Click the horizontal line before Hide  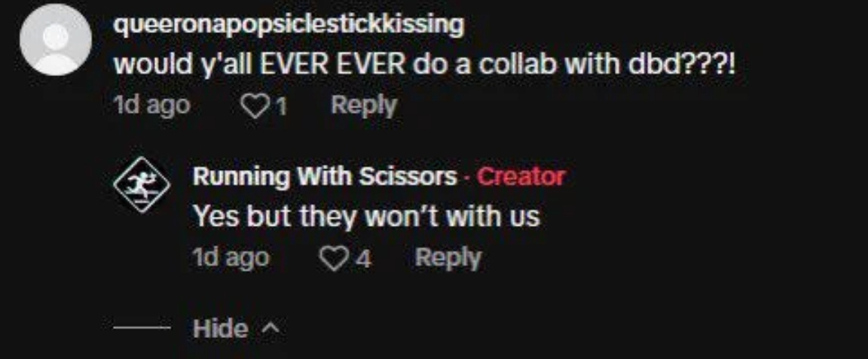[x=142, y=328]
